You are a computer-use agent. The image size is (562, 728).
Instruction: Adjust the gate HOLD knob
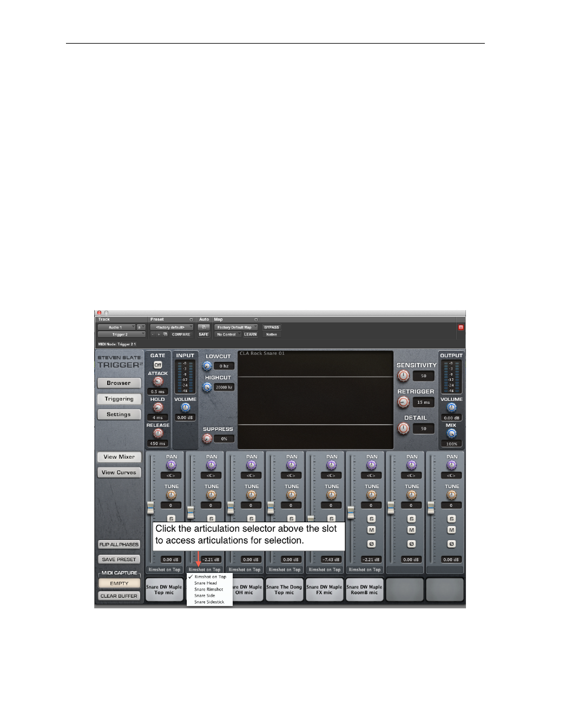(x=158, y=407)
